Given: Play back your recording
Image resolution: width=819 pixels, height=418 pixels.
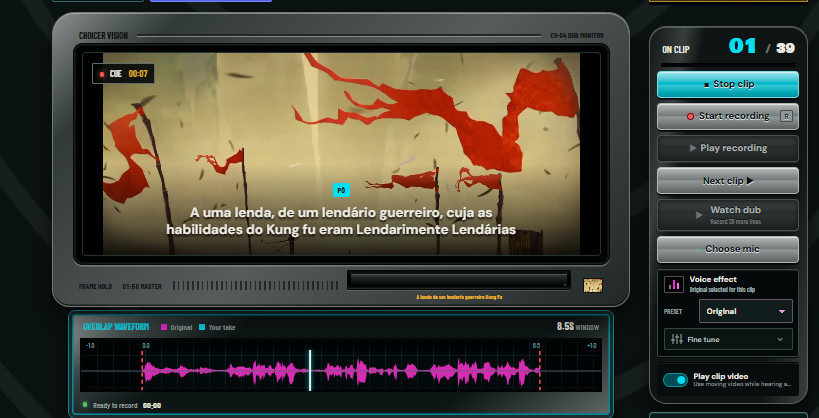Looking at the screenshot, I should (728, 148).
